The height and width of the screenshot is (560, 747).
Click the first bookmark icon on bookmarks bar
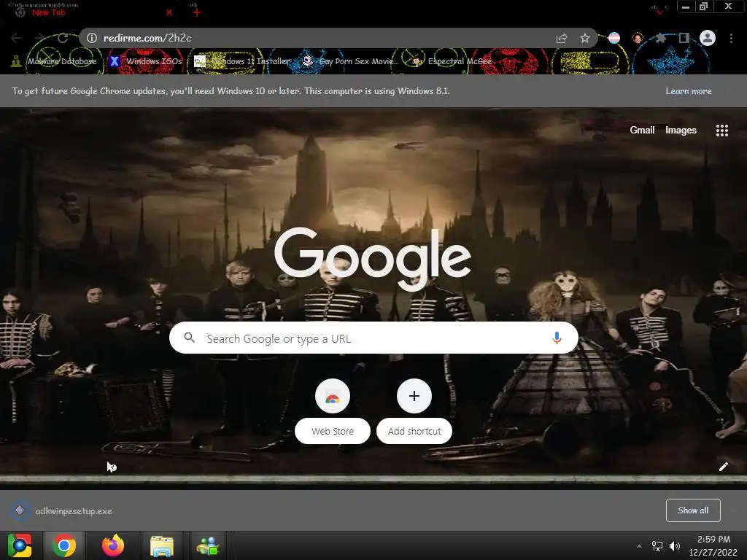pos(16,61)
